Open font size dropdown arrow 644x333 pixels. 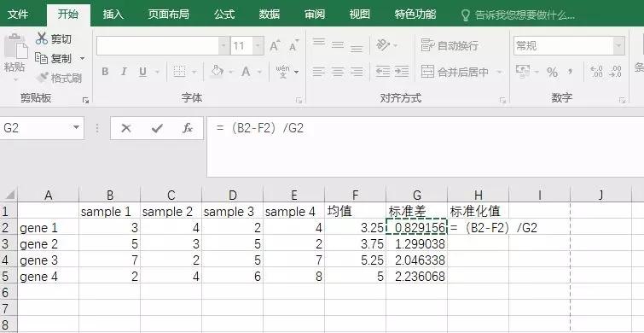pos(258,45)
